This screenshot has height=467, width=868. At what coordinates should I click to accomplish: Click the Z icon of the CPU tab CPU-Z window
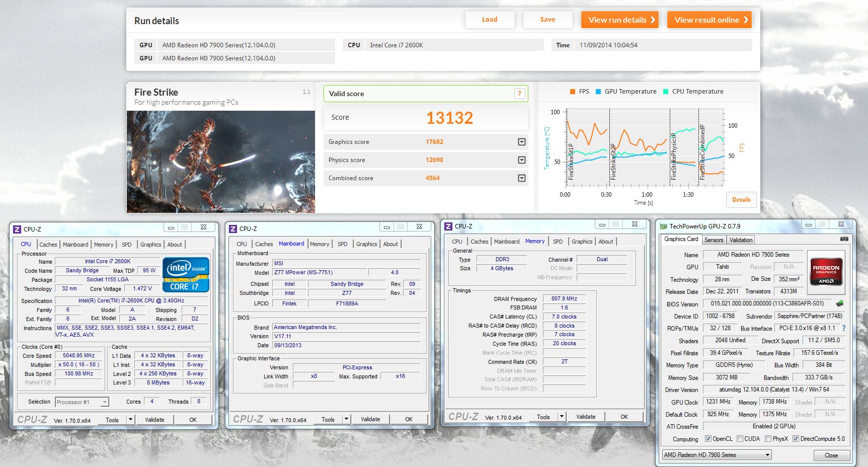(x=17, y=229)
